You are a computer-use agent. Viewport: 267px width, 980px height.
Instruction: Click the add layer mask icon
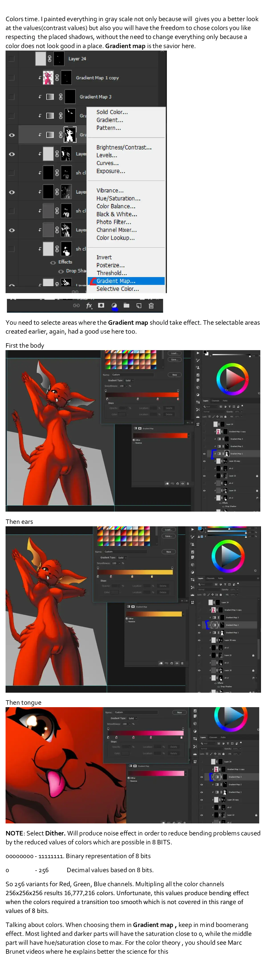click(x=101, y=306)
